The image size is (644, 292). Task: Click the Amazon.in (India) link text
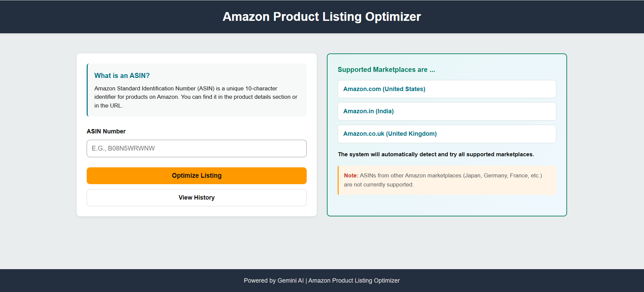pyautogui.click(x=368, y=111)
